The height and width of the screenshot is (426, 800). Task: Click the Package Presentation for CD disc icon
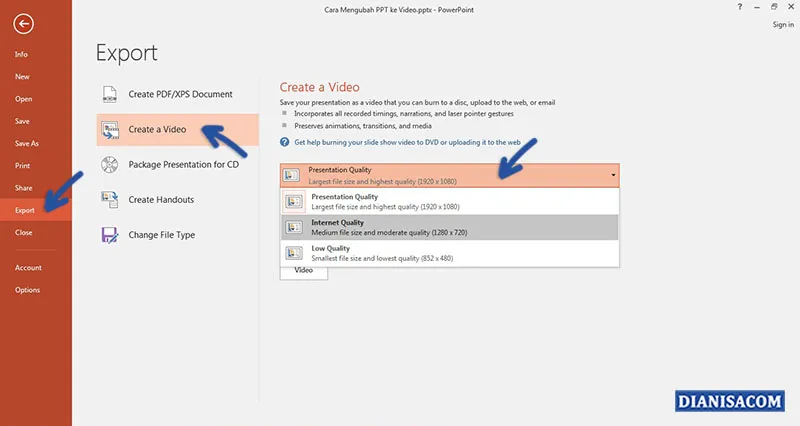point(110,165)
